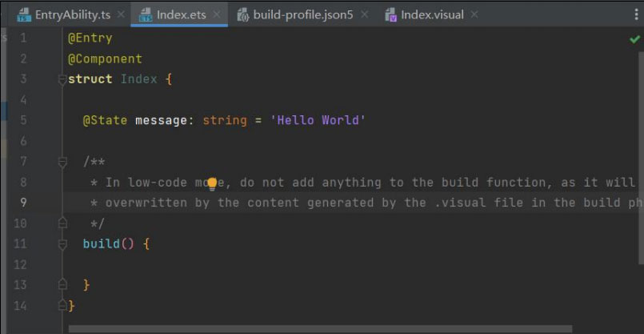Click the green inspection checkmark icon
The image size is (644, 334).
(634, 38)
